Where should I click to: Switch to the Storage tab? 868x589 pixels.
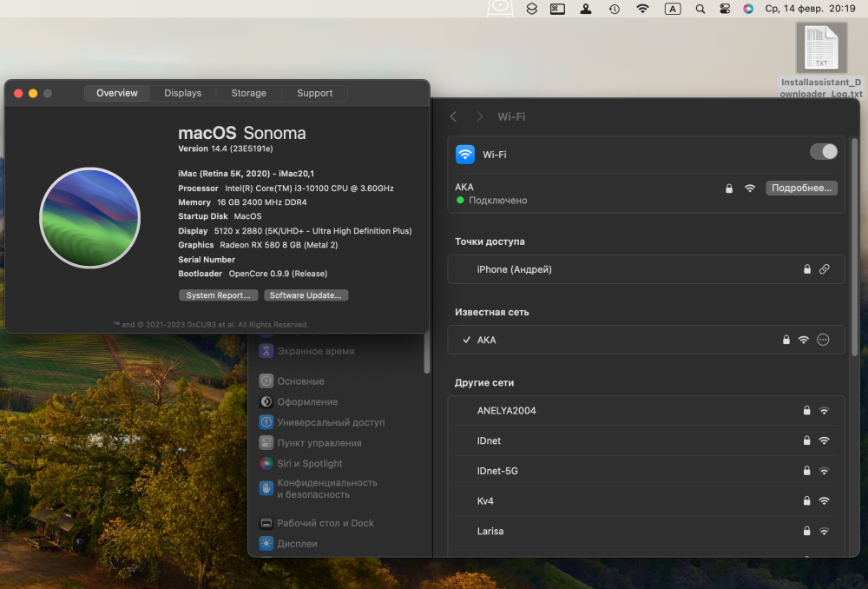248,93
